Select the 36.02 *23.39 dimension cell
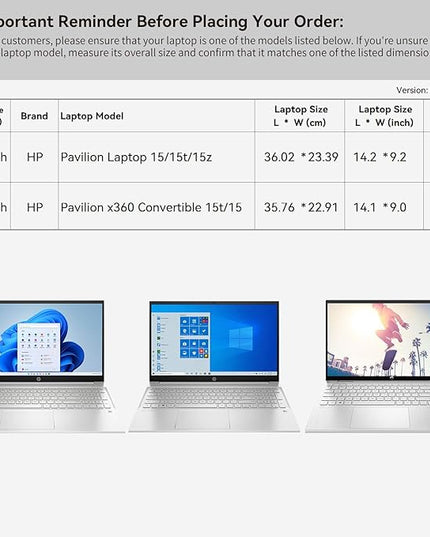Image resolution: width=430 pixels, height=537 pixels. click(x=301, y=157)
